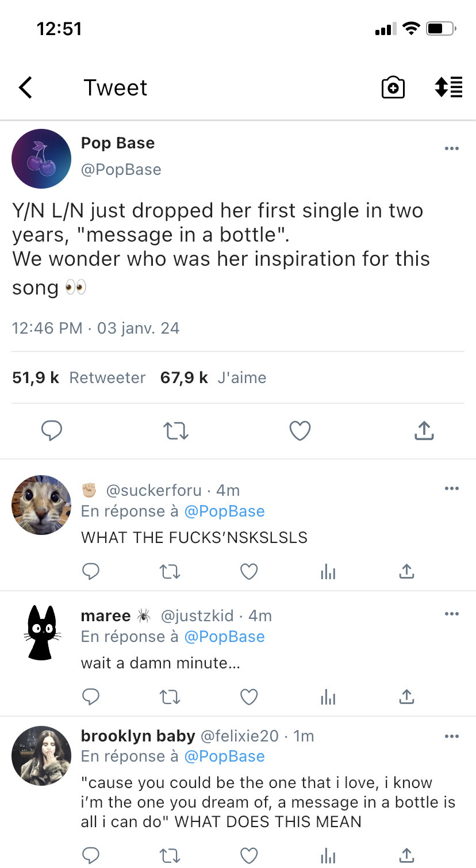Reply to the Pop Base tweet
Image resolution: width=476 pixels, height=868 pixels.
point(52,431)
